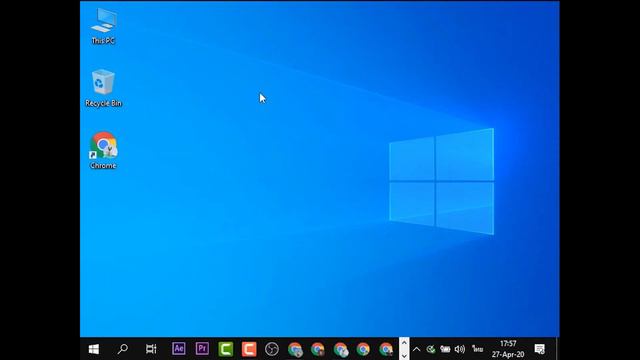This screenshot has height=360, width=640.
Task: Click the Show desktop strip
Action: (558, 349)
